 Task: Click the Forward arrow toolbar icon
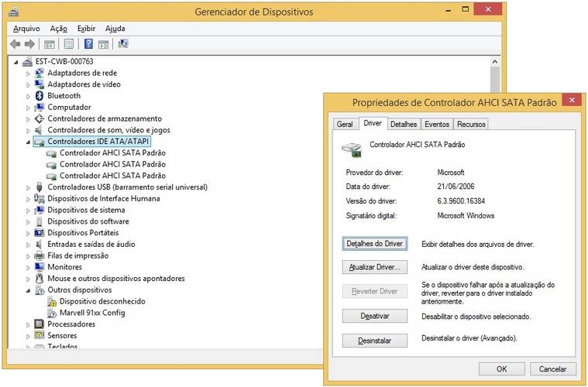(x=29, y=44)
